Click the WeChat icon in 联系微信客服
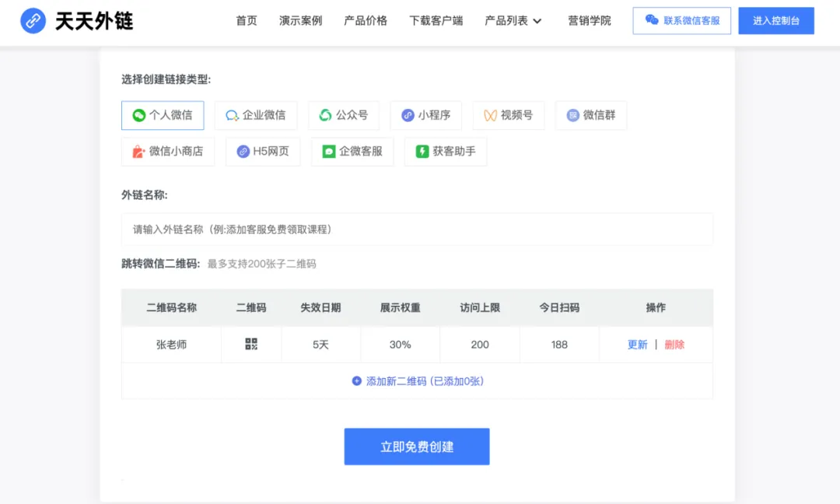 tap(652, 19)
